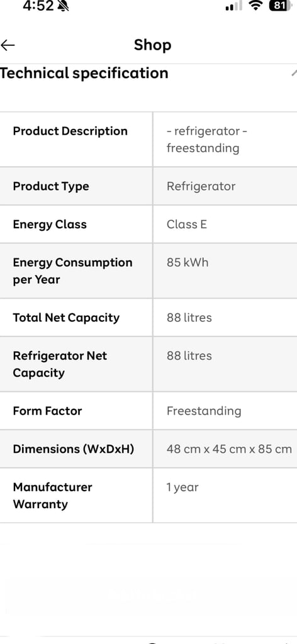Tap the Technical specification heading
Image resolution: width=297 pixels, height=644 pixels.
(84, 73)
